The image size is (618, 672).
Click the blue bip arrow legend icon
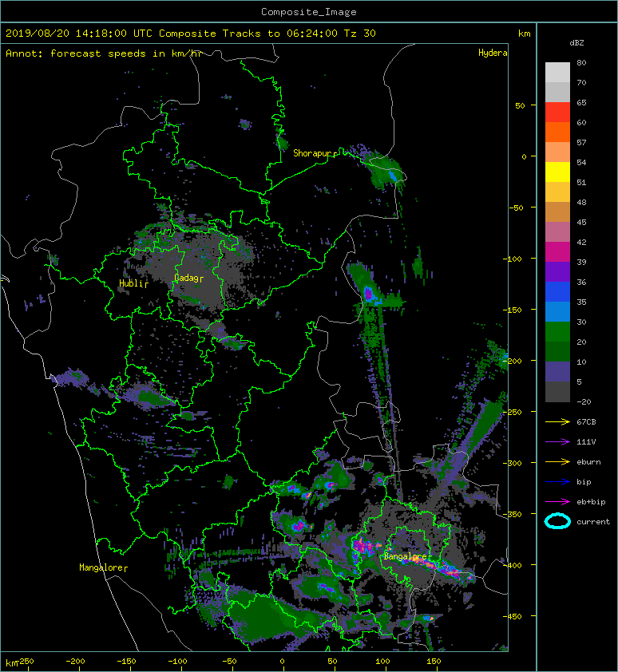pyautogui.click(x=557, y=482)
